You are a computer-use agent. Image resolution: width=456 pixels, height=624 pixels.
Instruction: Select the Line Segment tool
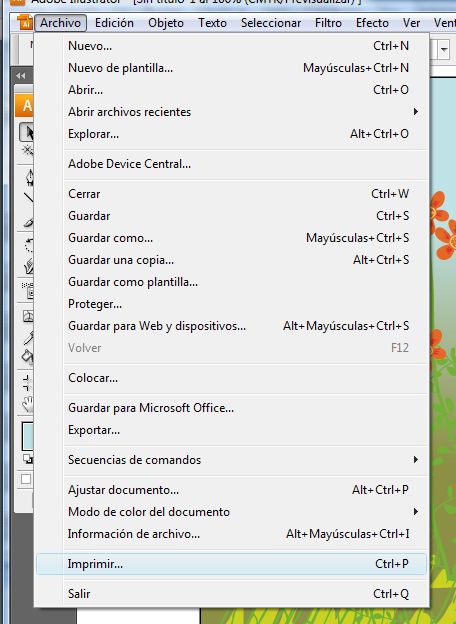click(x=29, y=198)
